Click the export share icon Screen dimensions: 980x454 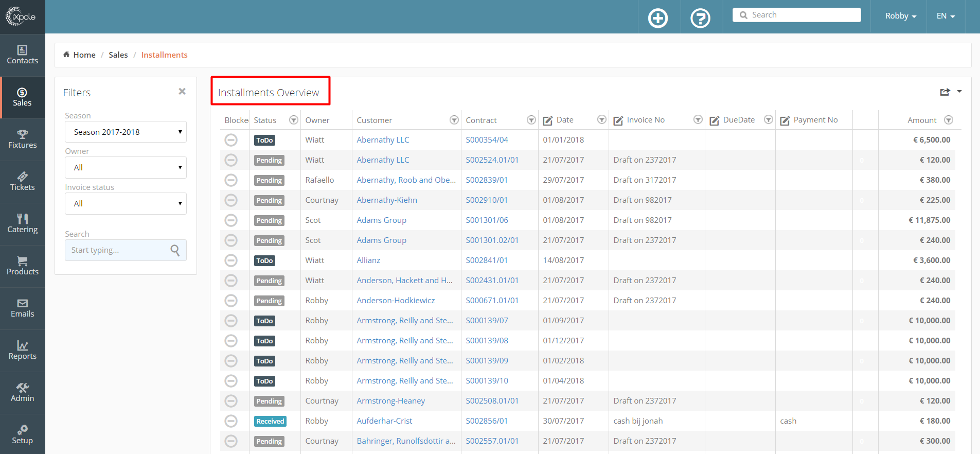[945, 92]
